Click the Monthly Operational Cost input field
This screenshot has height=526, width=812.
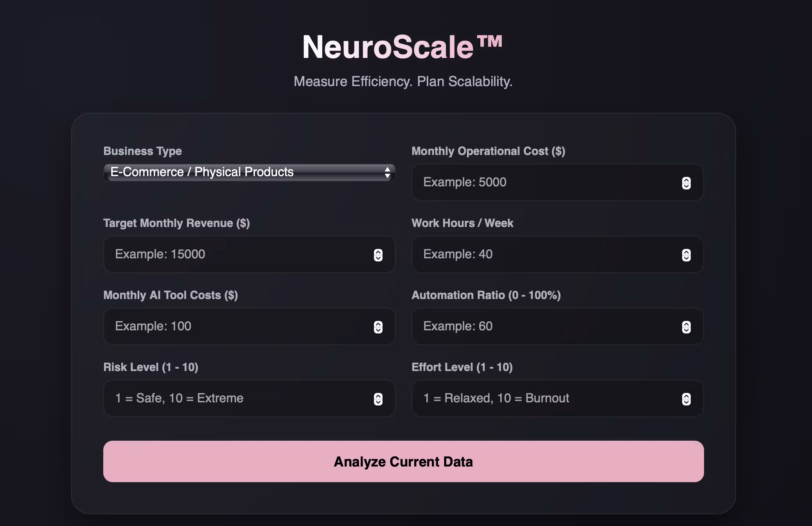(557, 182)
